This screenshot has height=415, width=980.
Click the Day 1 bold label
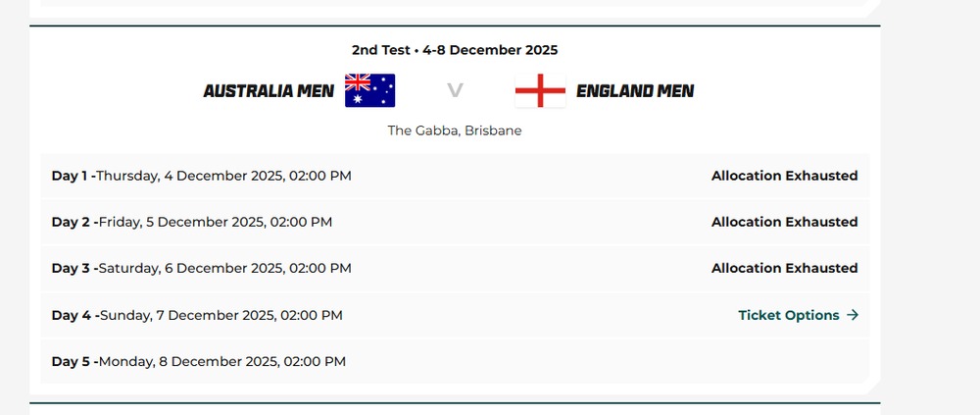pyautogui.click(x=71, y=176)
